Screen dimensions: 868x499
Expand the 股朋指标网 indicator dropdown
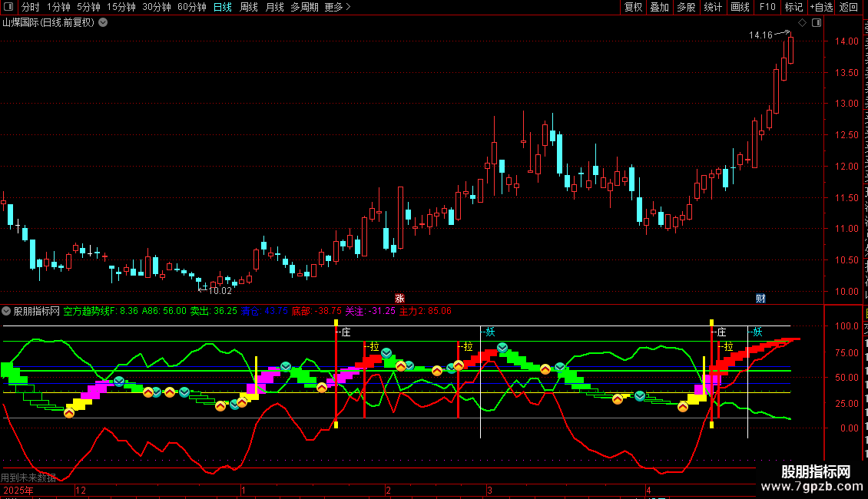[6, 311]
